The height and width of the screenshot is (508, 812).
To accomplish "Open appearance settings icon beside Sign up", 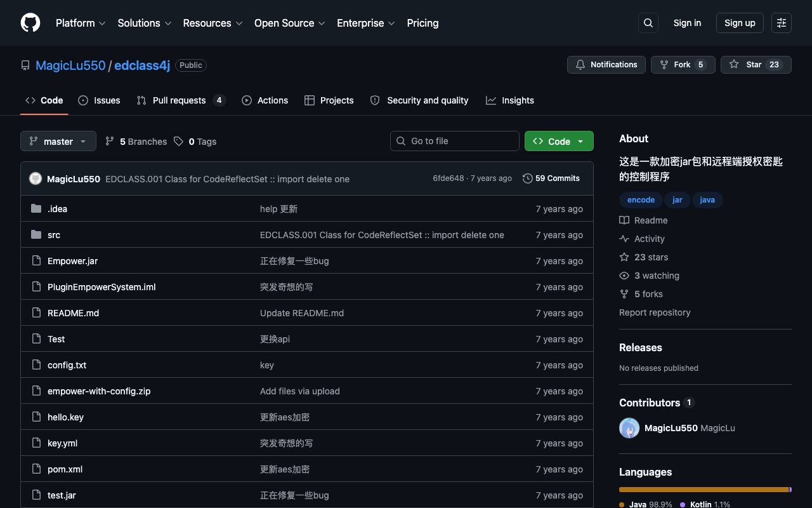I will click(782, 23).
